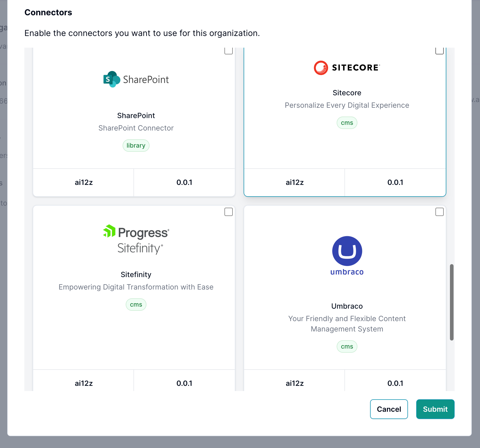Tick the Umbraco connector checkbox
Screen dimensions: 480x448
439,212
